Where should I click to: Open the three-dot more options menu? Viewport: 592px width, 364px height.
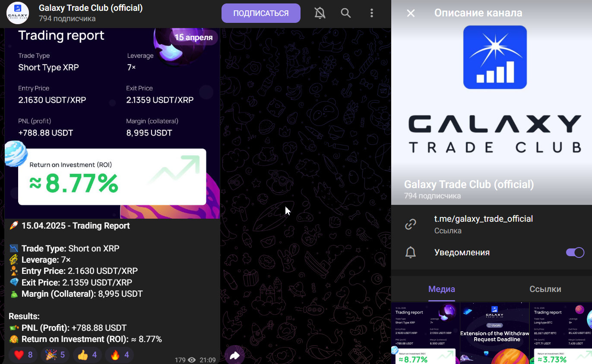(371, 13)
